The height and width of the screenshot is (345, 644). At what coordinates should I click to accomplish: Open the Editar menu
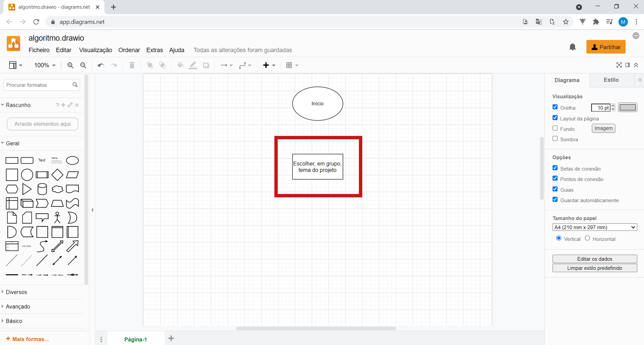(63, 50)
